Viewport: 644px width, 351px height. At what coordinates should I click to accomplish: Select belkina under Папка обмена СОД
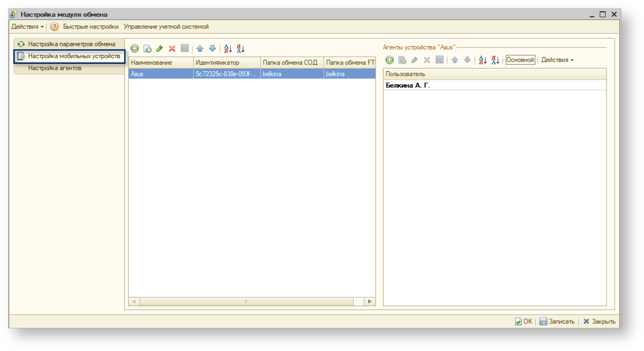pos(292,74)
